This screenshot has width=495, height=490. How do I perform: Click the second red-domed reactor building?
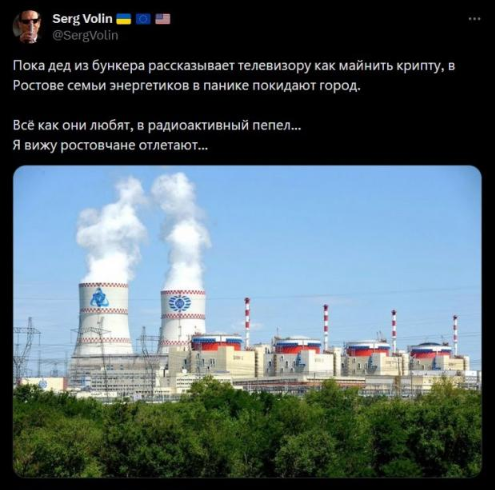(297, 345)
